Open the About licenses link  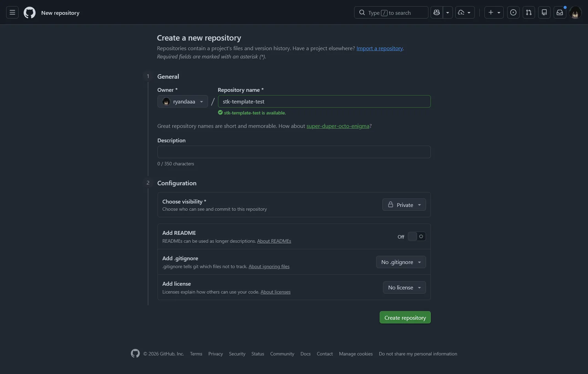(x=275, y=292)
